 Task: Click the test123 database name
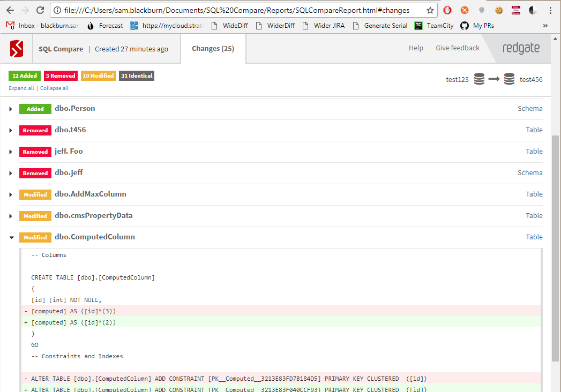(x=457, y=79)
